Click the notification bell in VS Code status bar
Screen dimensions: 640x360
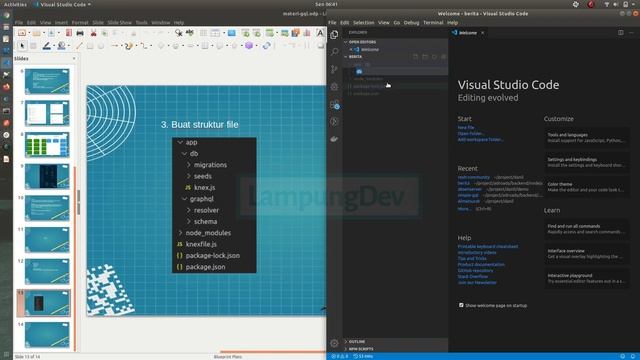click(x=633, y=356)
